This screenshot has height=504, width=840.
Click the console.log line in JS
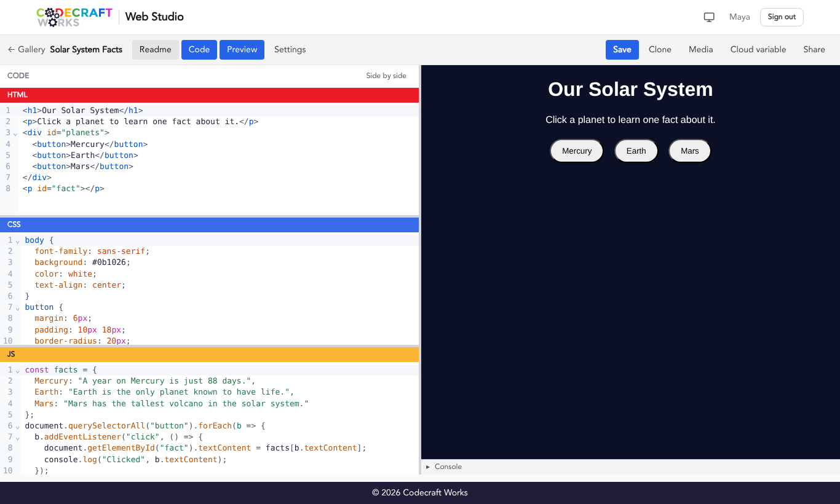click(219, 460)
